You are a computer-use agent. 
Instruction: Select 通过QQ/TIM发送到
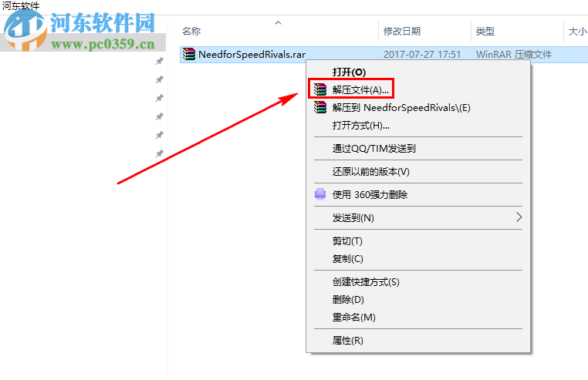coord(374,149)
